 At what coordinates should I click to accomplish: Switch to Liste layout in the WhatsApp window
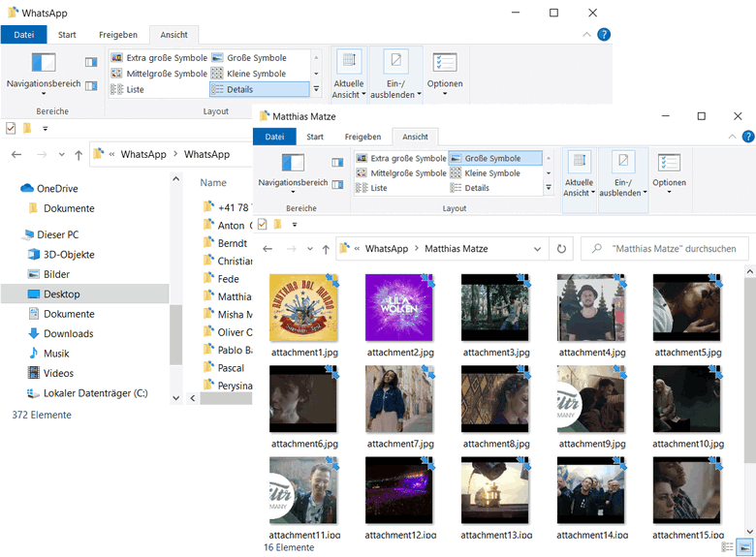(128, 90)
